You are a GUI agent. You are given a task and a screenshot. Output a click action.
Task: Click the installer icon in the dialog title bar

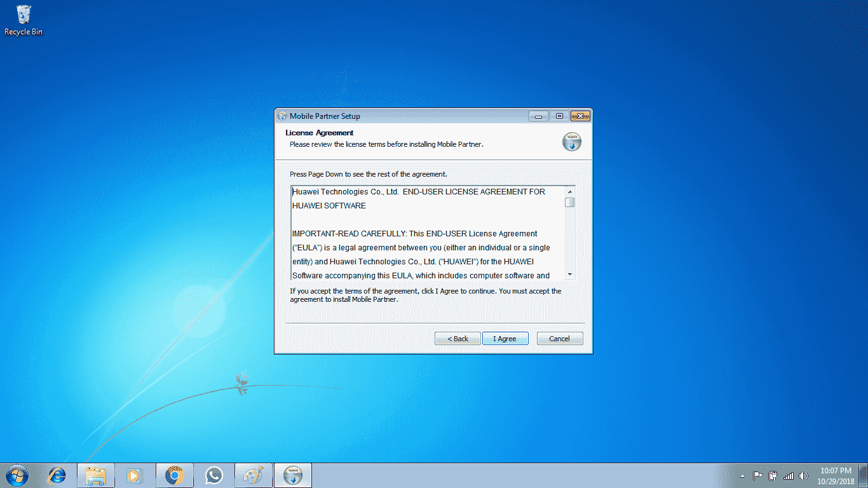[x=283, y=116]
